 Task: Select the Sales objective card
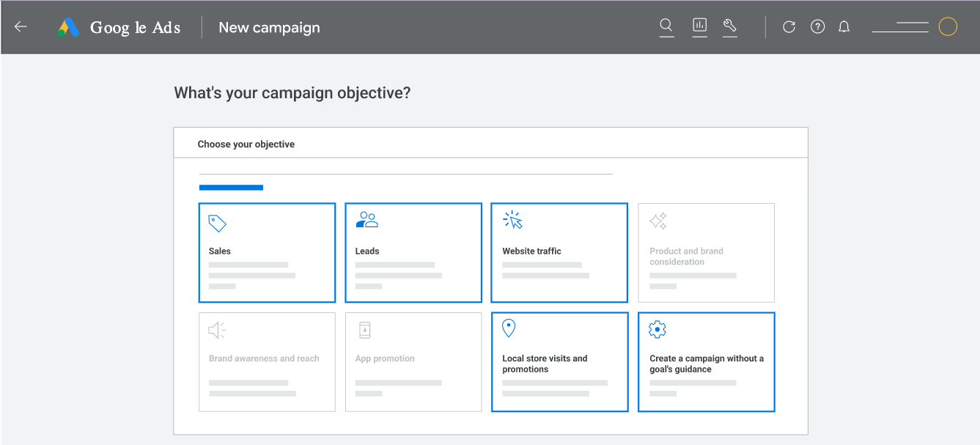(x=267, y=253)
